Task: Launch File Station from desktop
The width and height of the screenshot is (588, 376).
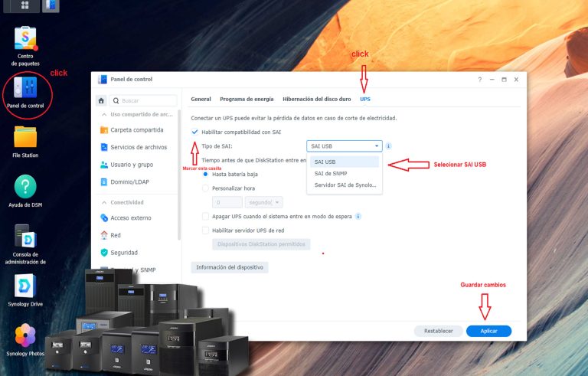Action: tap(25, 137)
